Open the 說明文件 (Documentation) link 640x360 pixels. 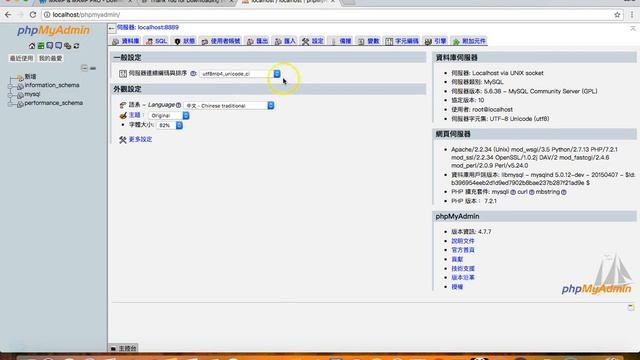[463, 241]
